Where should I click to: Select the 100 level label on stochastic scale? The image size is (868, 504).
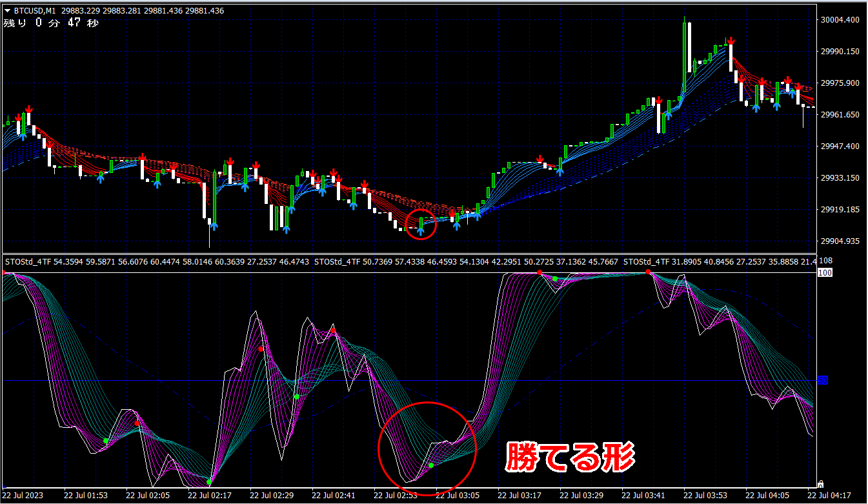coord(824,273)
